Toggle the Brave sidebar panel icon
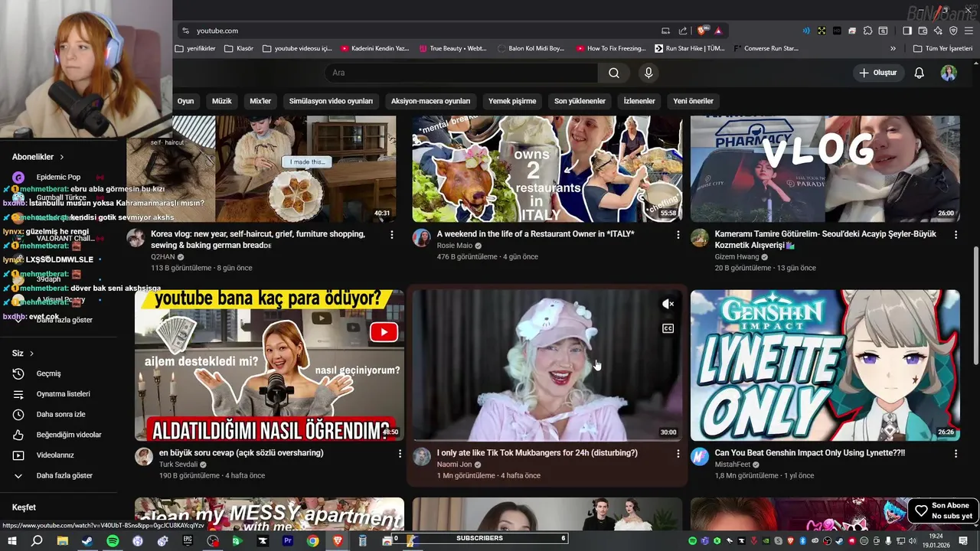The width and height of the screenshot is (980, 551). (907, 31)
